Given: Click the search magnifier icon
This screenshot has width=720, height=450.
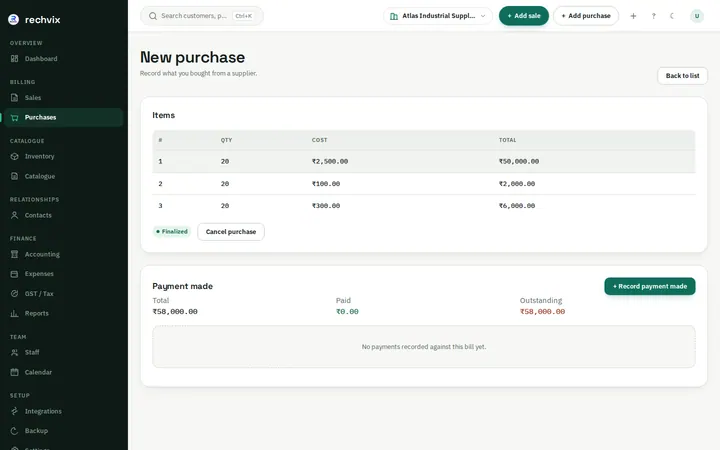Looking at the screenshot, I should click(x=153, y=16).
